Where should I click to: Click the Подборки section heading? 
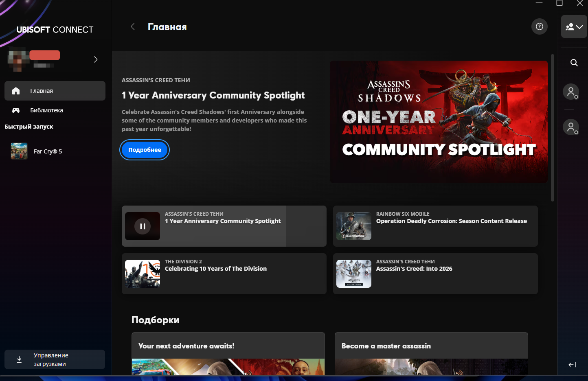pos(156,320)
